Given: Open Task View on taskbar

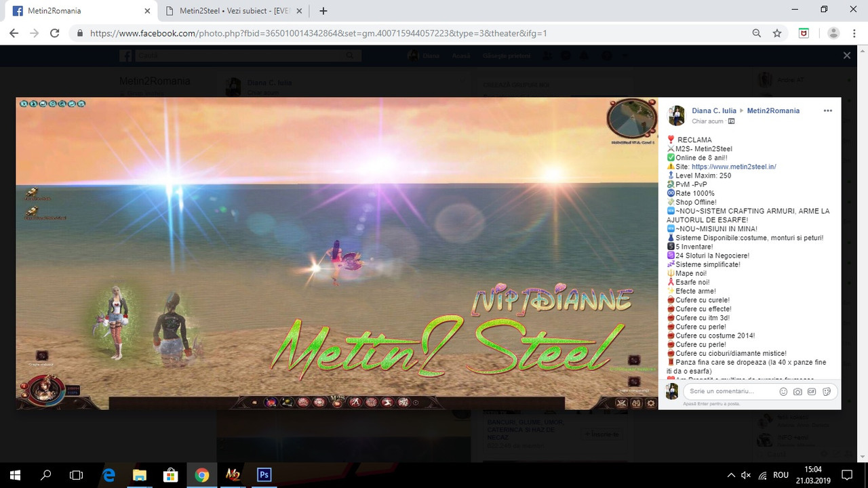Looking at the screenshot, I should coord(77,475).
